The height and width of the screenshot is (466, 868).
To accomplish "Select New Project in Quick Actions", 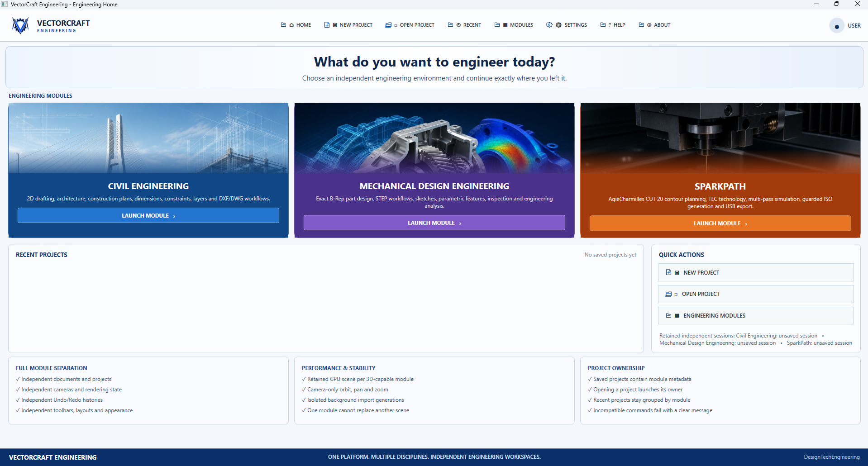I will click(x=756, y=272).
